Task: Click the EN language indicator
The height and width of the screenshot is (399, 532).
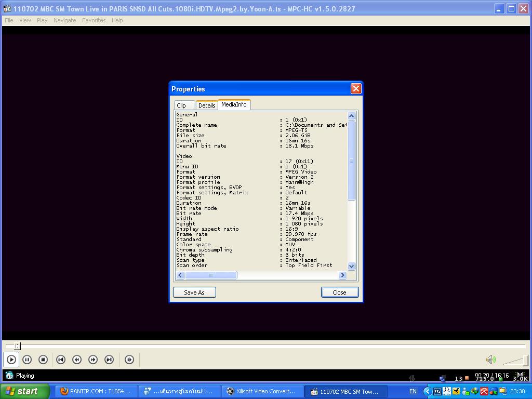Action: (x=413, y=391)
